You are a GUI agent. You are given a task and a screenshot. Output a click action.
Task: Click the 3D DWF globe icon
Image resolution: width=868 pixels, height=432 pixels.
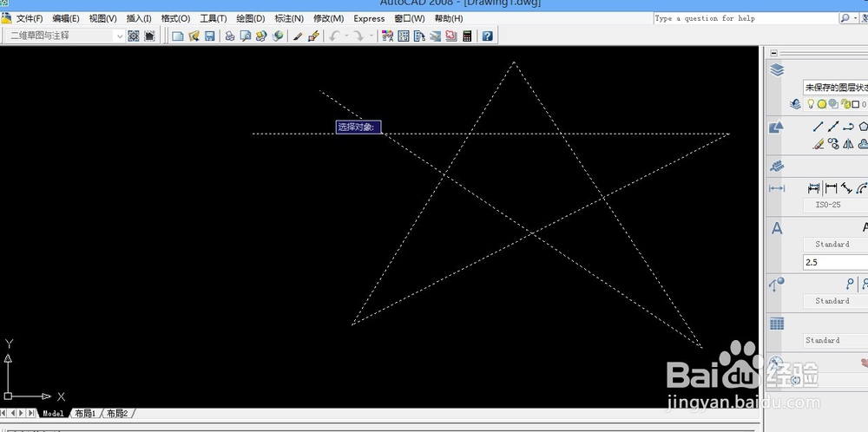[278, 36]
